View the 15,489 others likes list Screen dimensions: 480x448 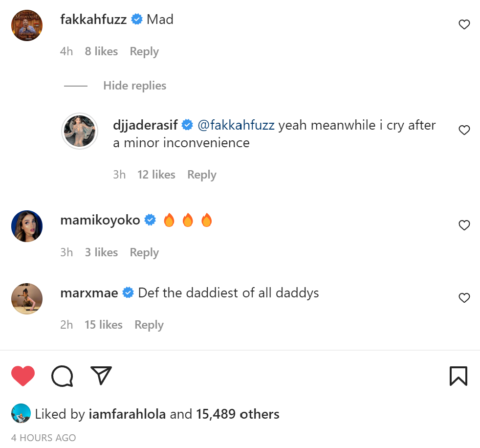(238, 414)
